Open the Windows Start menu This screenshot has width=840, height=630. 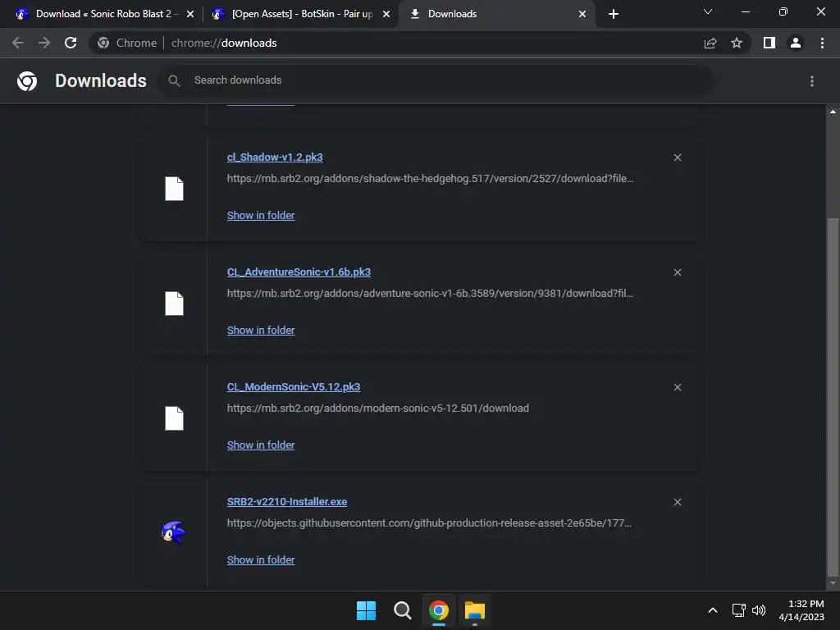coord(366,610)
